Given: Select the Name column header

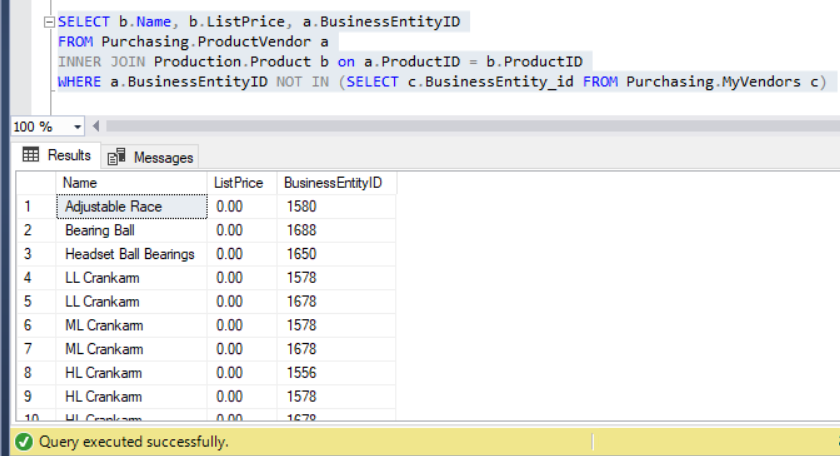Looking at the screenshot, I should point(131,183).
